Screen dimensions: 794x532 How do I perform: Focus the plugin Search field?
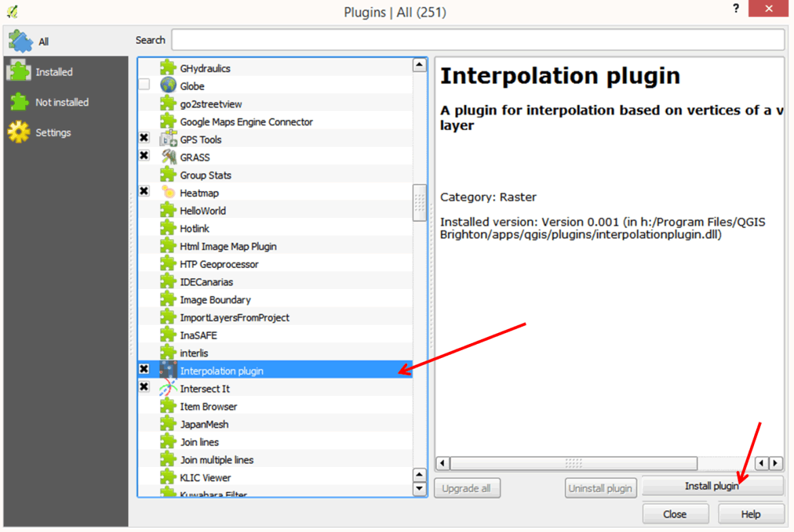point(478,40)
